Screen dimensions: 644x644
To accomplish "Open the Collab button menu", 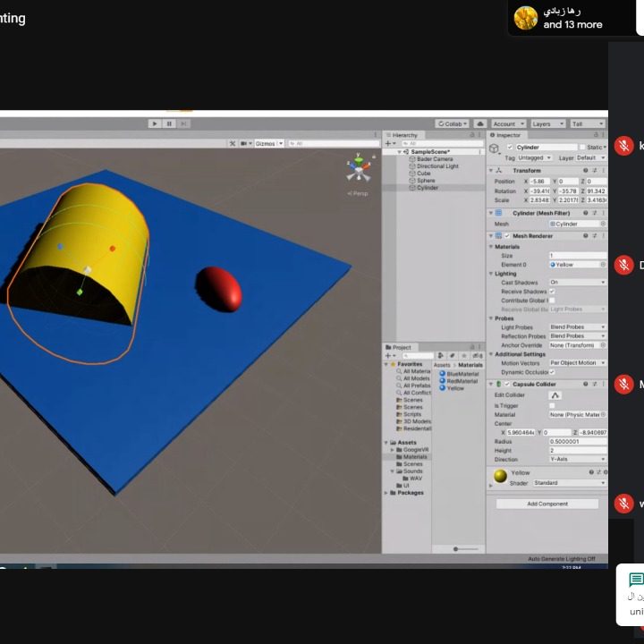I will click(x=452, y=123).
